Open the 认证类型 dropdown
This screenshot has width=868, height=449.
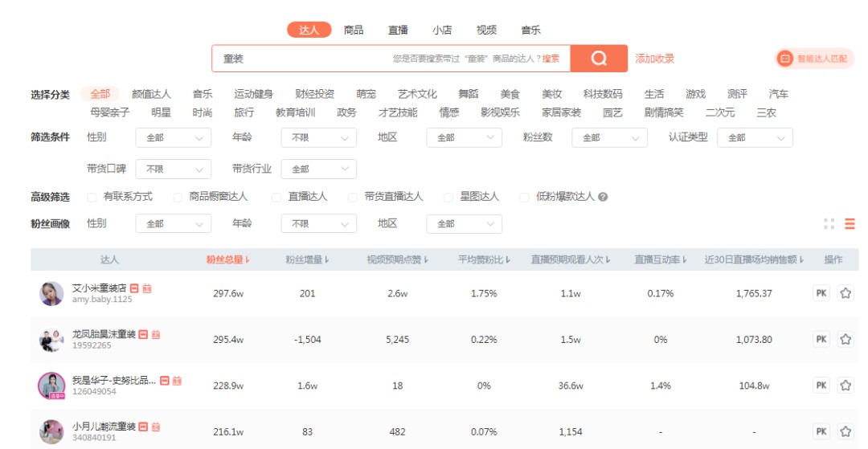755,137
